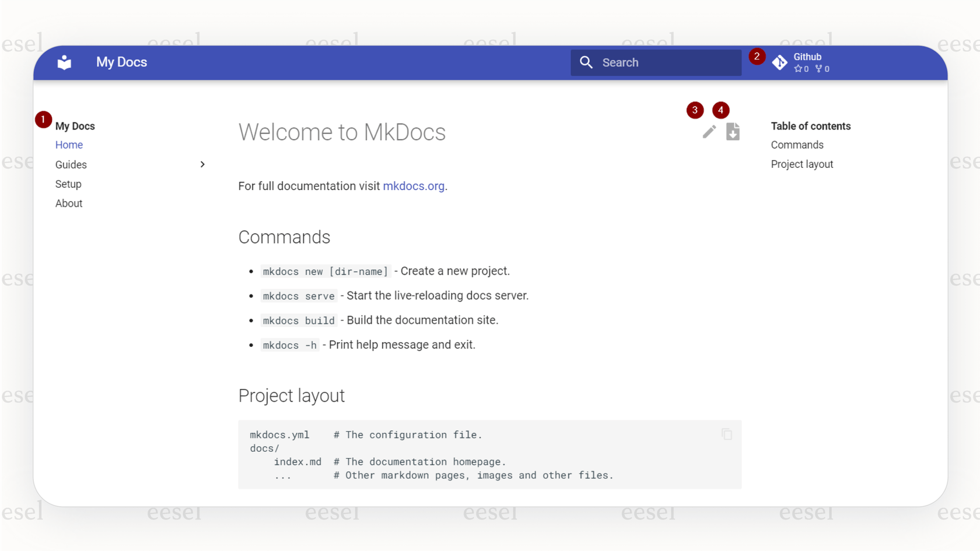Jump to Commands via the table of contents
This screenshot has width=980, height=551.
(x=797, y=145)
